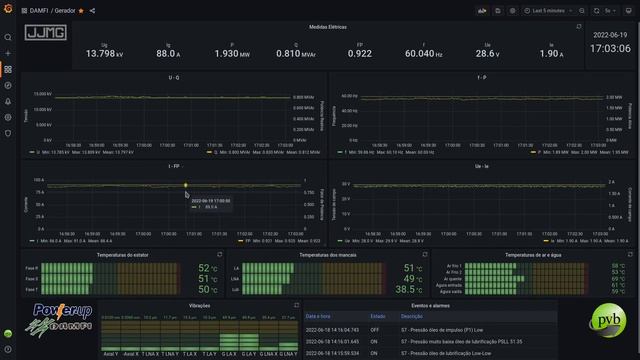Open the Grafana home logo

click(8, 9)
